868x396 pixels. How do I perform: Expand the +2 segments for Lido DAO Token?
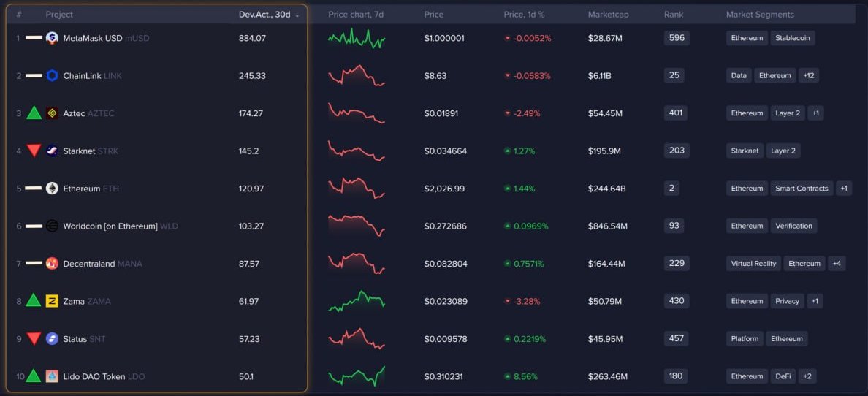tap(807, 376)
